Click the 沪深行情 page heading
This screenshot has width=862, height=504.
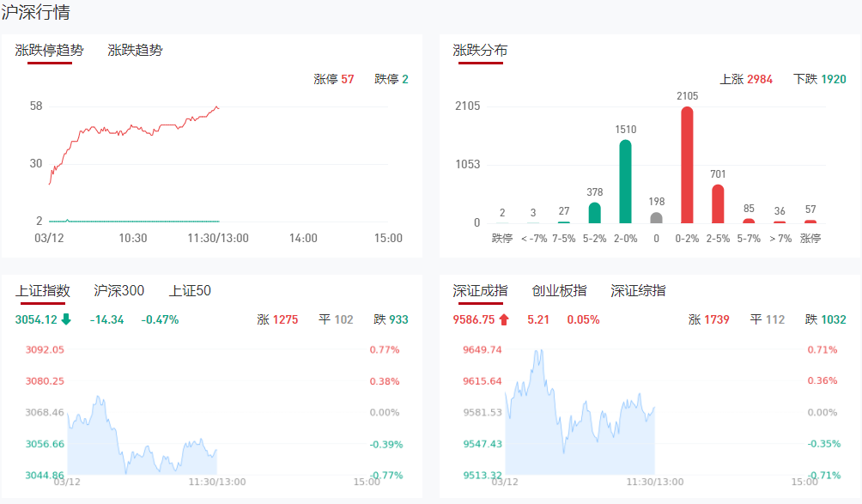pyautogui.click(x=36, y=13)
